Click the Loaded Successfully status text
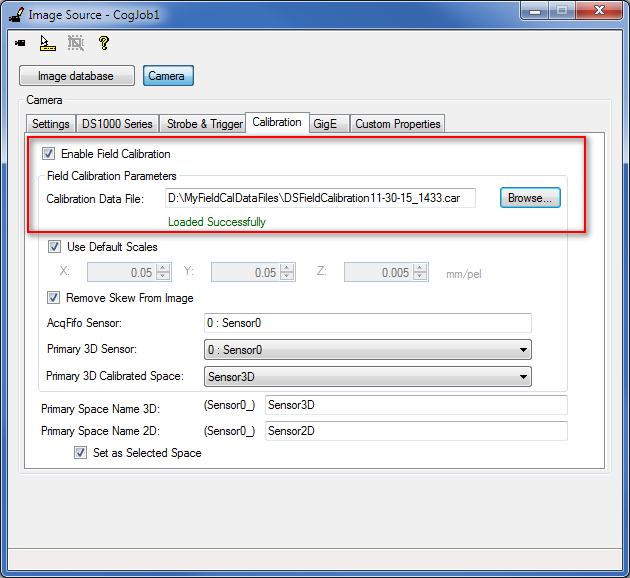The height and width of the screenshot is (578, 630). (x=217, y=222)
